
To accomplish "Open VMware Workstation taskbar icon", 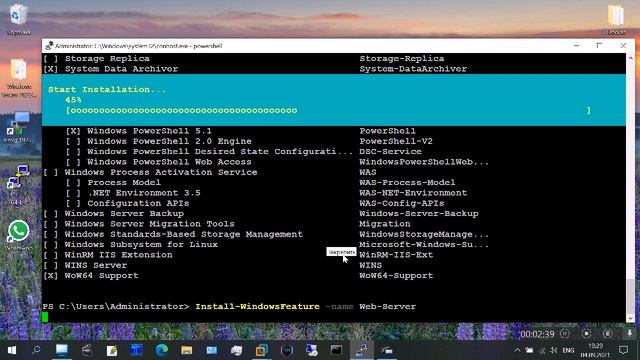I will (262, 350).
